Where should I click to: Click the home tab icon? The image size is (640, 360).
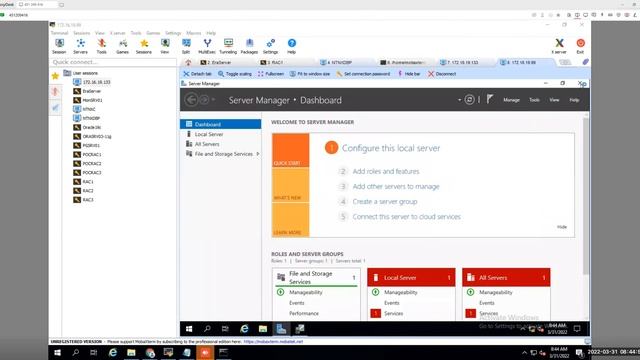coord(188,62)
